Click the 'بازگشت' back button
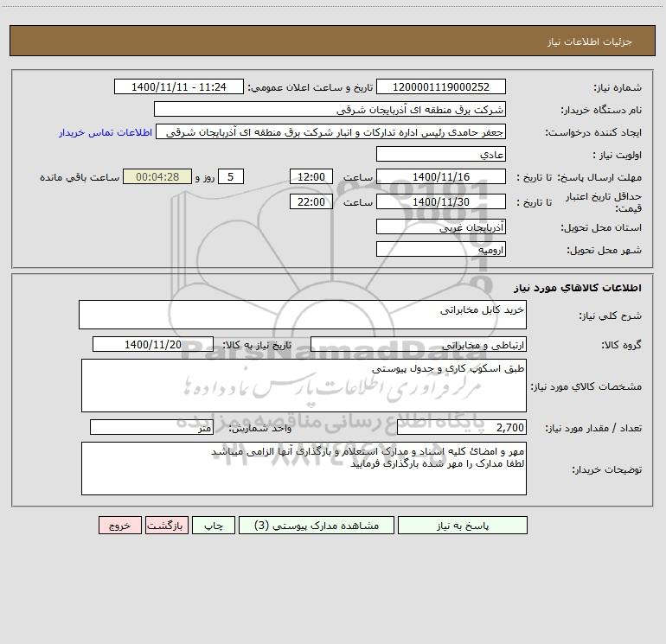Screen dimensions: 666x644 167,525
